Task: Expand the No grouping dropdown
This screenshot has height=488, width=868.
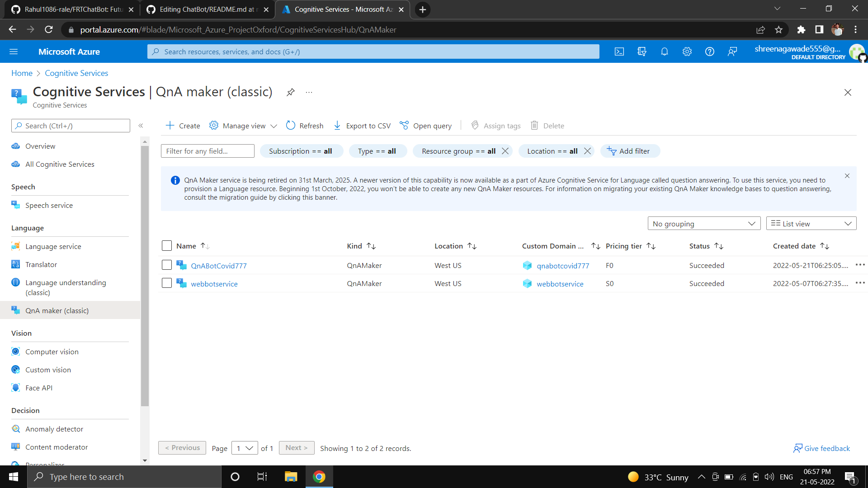Action: 704,224
